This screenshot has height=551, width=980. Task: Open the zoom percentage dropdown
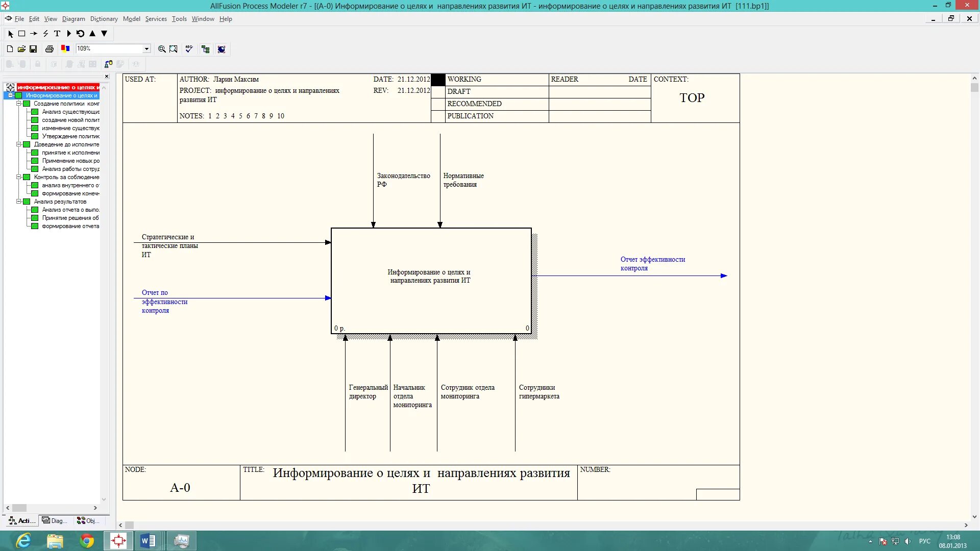146,49
